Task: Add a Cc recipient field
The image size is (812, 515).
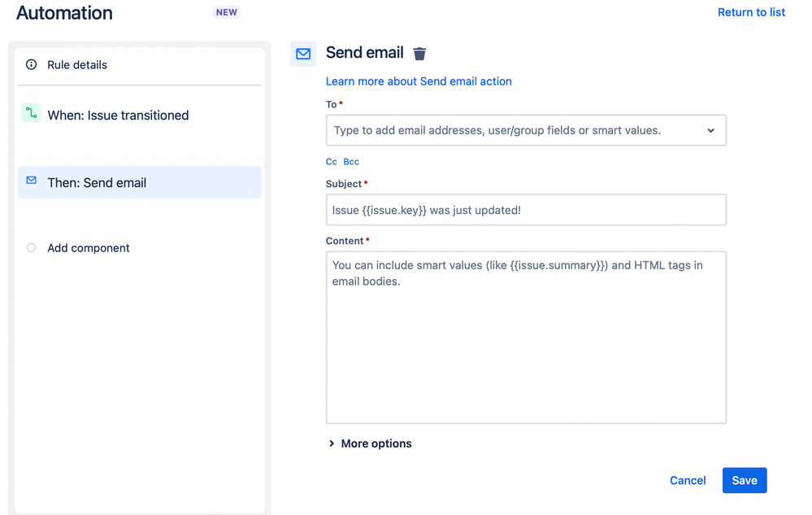Action: (331, 162)
